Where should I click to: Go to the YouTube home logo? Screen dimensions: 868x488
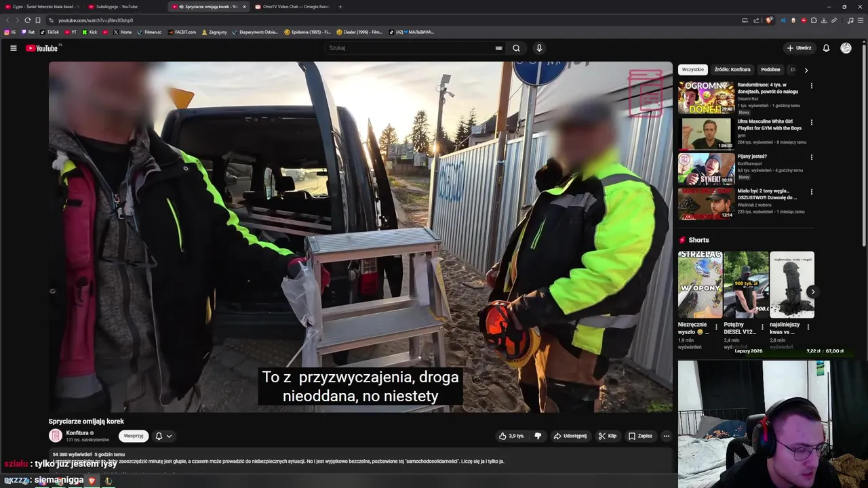coord(42,48)
